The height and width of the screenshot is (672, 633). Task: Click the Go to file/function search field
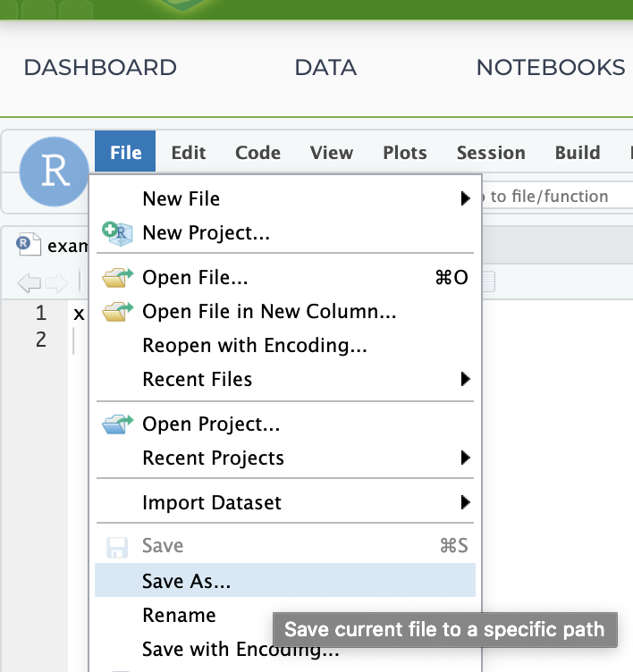click(x=558, y=197)
